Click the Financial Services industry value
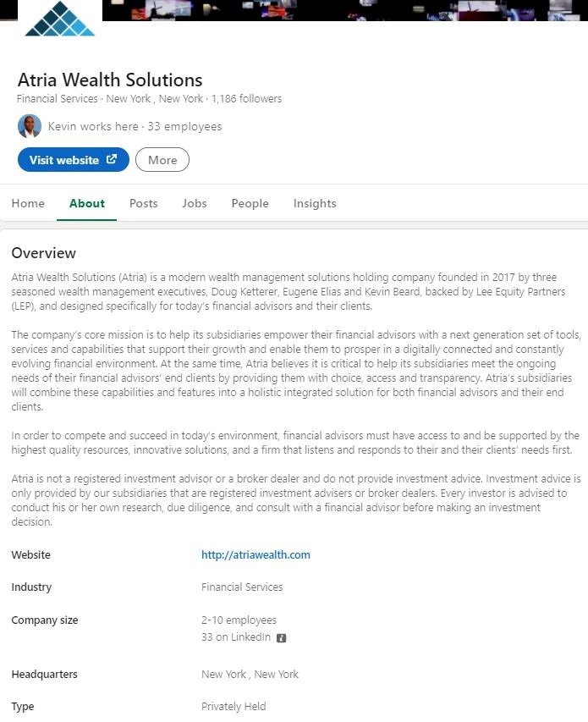 tap(242, 587)
